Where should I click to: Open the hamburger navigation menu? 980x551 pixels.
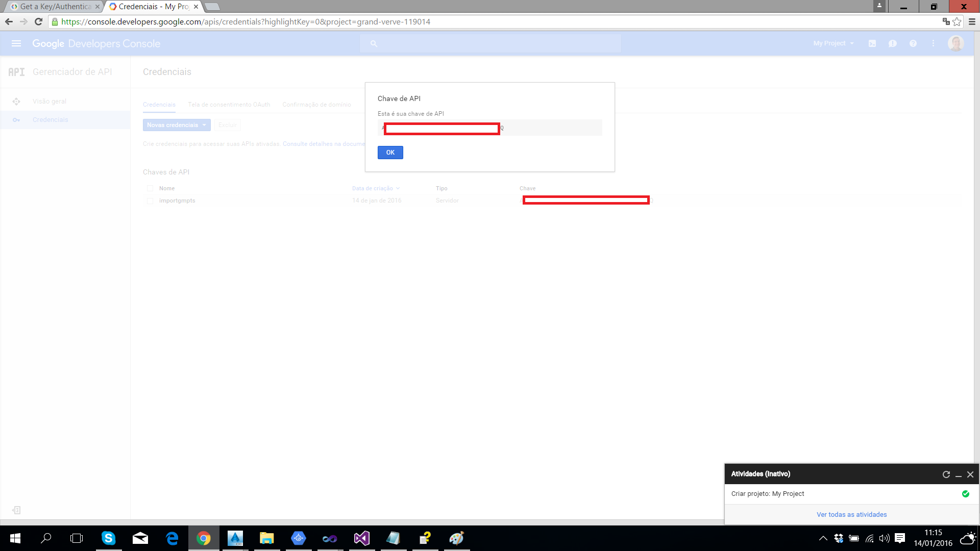pos(16,43)
